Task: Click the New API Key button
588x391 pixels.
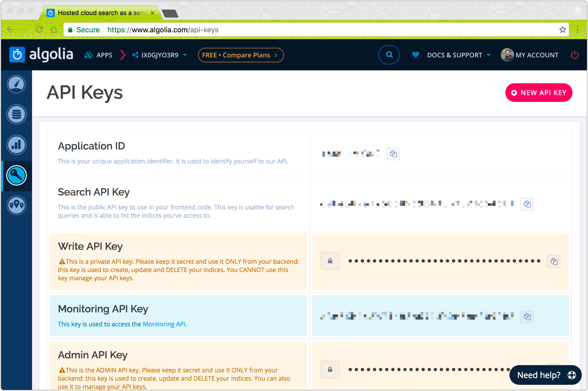Action: click(539, 93)
